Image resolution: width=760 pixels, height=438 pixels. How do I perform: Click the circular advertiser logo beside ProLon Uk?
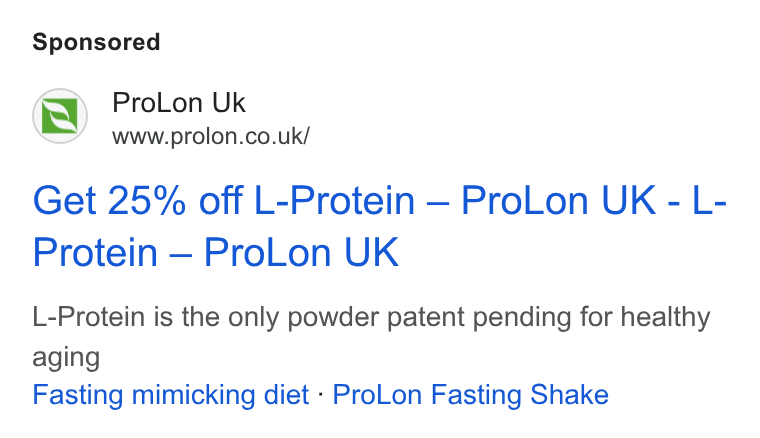click(x=60, y=116)
